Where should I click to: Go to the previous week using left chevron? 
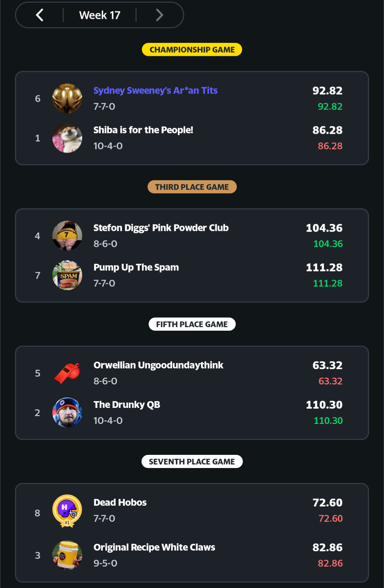pos(39,15)
